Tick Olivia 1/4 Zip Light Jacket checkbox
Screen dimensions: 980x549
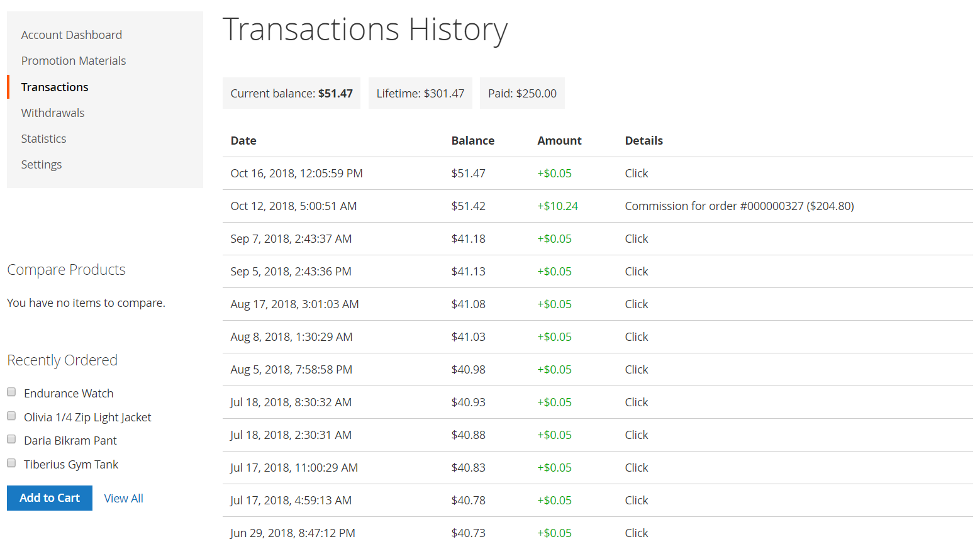[11, 416]
